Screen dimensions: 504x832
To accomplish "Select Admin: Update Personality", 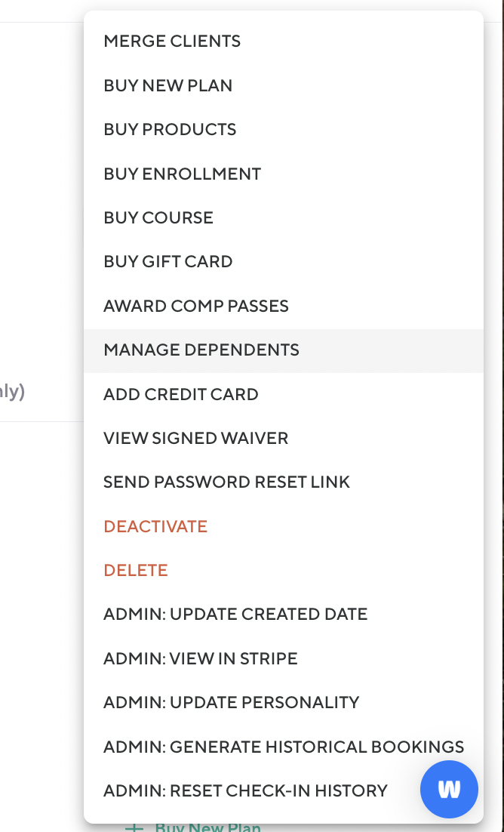I will pyautogui.click(x=232, y=702).
